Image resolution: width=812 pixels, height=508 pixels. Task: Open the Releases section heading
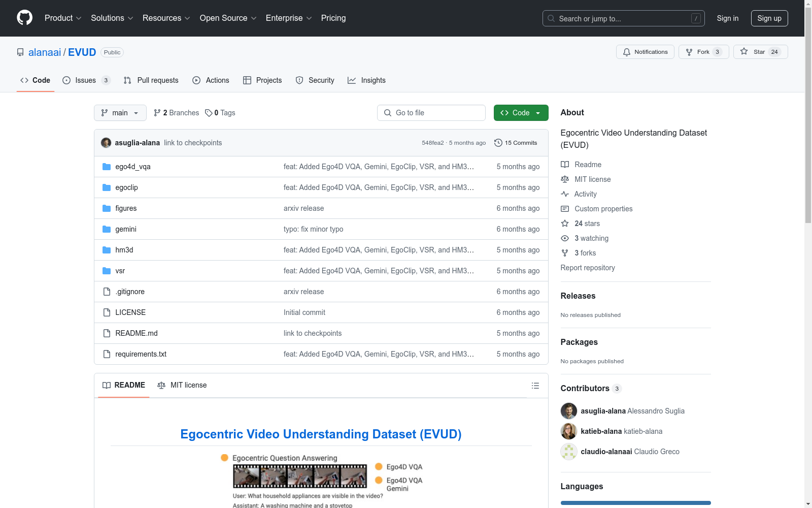tap(578, 296)
